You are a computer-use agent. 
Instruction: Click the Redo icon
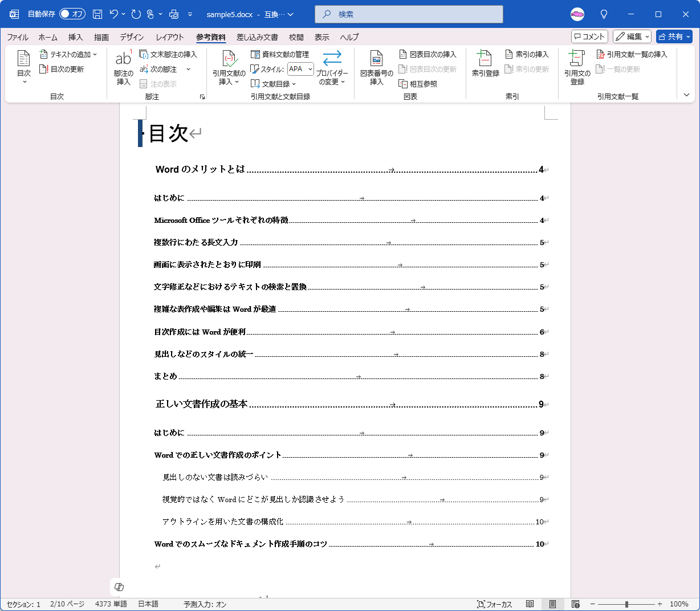(136, 14)
